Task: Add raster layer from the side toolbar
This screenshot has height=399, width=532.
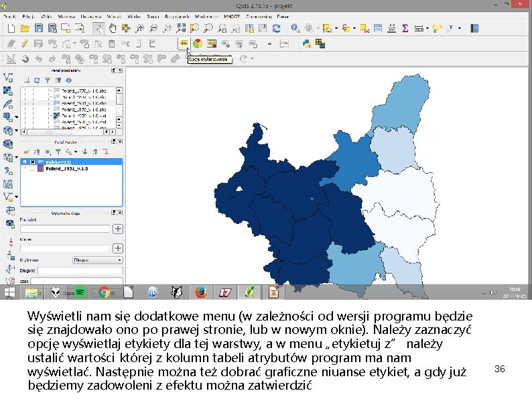Action: [x=8, y=91]
